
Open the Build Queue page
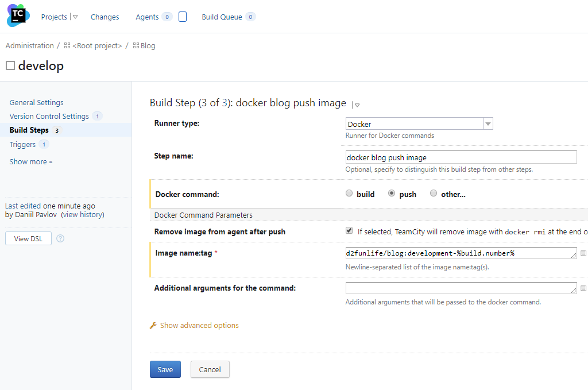222,17
